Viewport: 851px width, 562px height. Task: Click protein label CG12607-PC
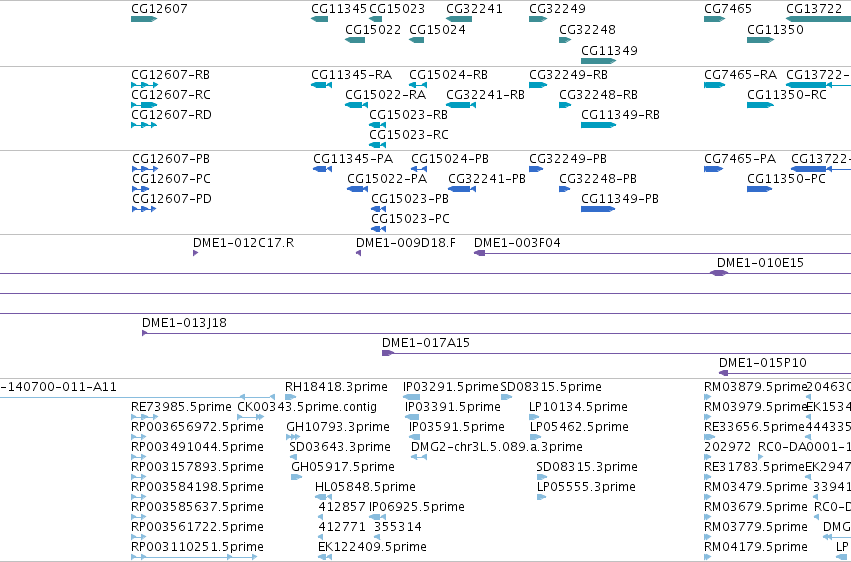(172, 178)
